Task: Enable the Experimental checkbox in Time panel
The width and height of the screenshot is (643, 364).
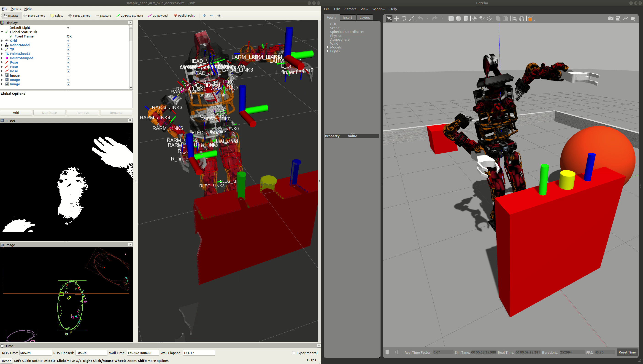Action: [294, 353]
